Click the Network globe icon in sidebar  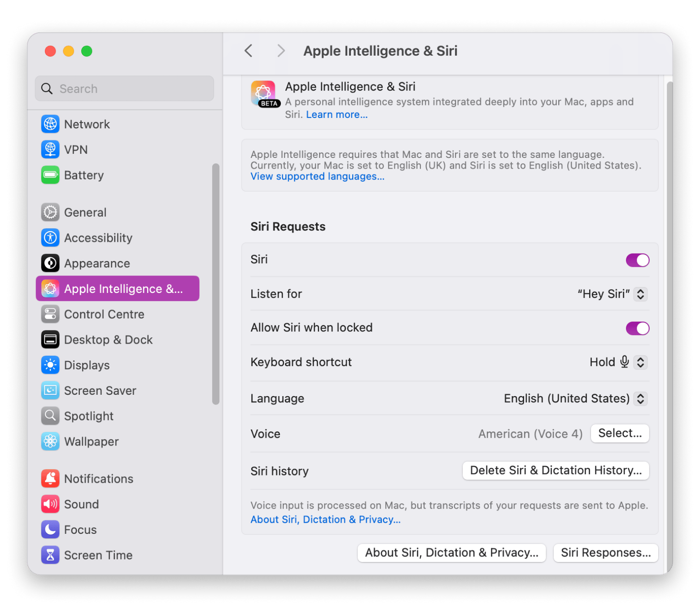(x=50, y=124)
